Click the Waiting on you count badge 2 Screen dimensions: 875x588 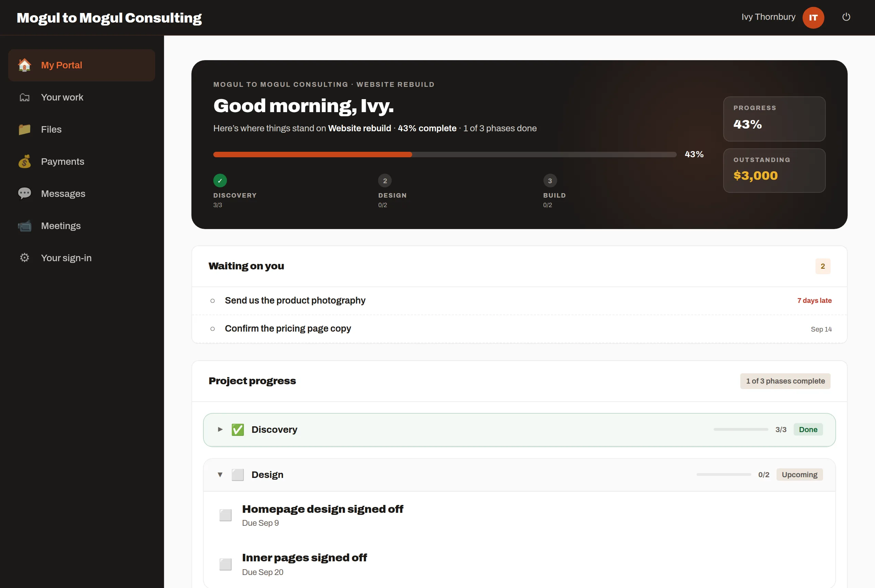click(822, 266)
